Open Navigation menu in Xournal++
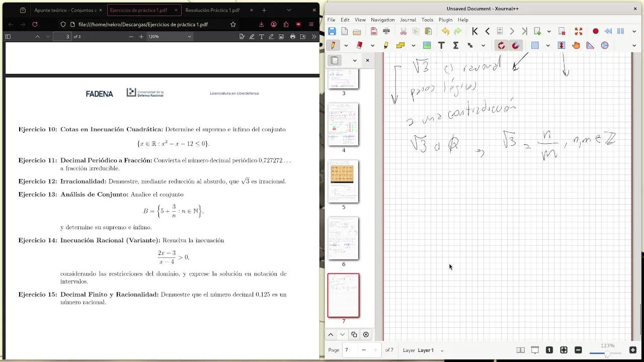 tap(383, 20)
